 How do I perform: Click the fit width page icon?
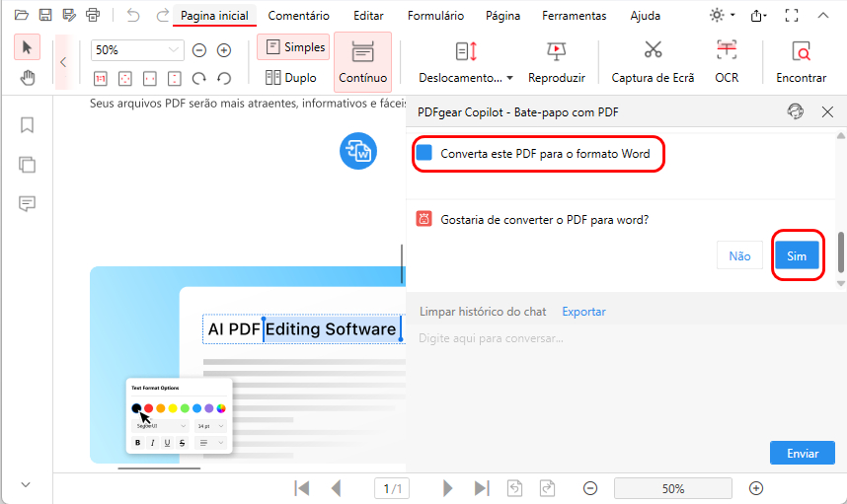(x=150, y=79)
